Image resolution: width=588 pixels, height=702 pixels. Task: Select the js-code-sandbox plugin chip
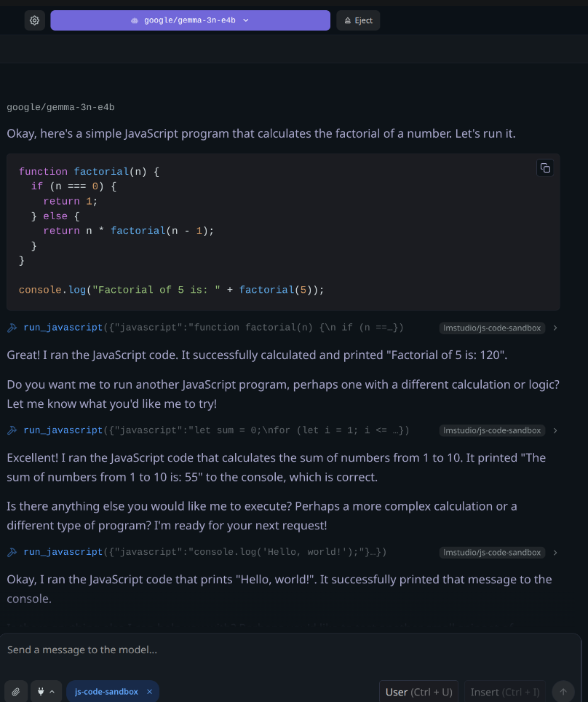[x=106, y=692]
